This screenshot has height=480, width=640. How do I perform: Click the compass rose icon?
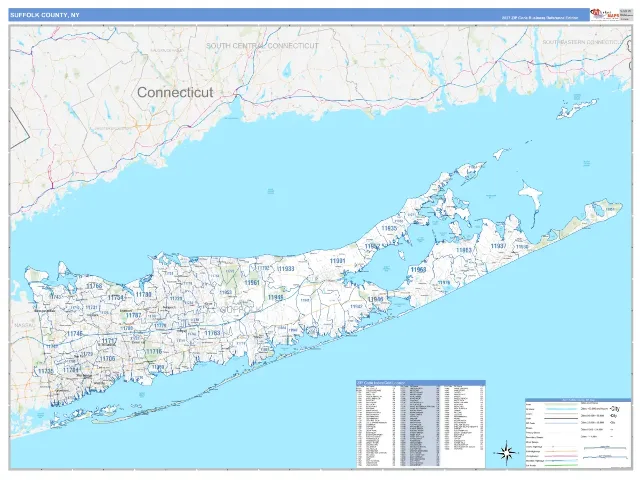(x=506, y=453)
